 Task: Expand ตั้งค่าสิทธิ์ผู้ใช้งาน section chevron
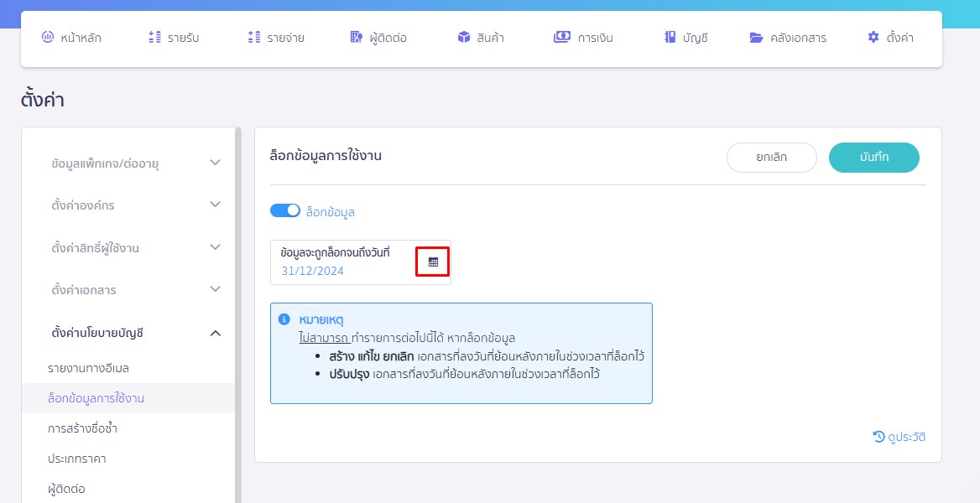215,246
